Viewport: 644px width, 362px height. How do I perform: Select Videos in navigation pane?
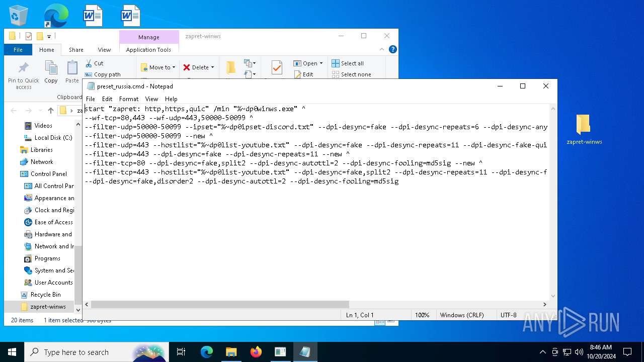43,126
